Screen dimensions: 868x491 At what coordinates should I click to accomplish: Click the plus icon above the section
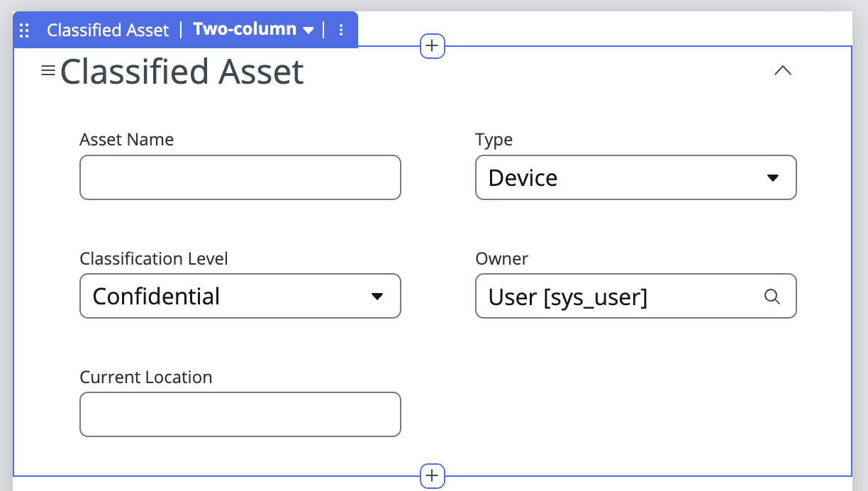(x=432, y=45)
